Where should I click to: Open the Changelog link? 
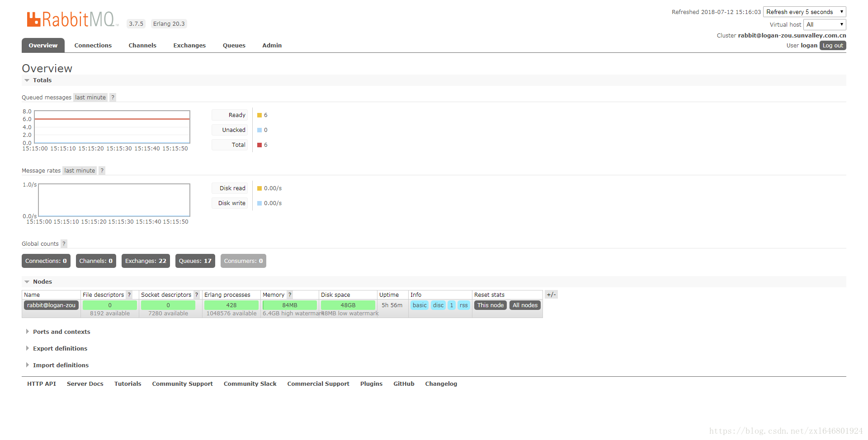[x=441, y=384]
